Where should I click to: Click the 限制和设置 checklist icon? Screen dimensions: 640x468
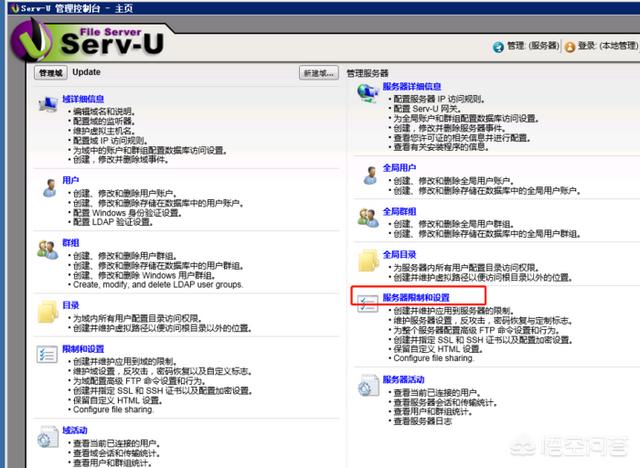[47, 355]
